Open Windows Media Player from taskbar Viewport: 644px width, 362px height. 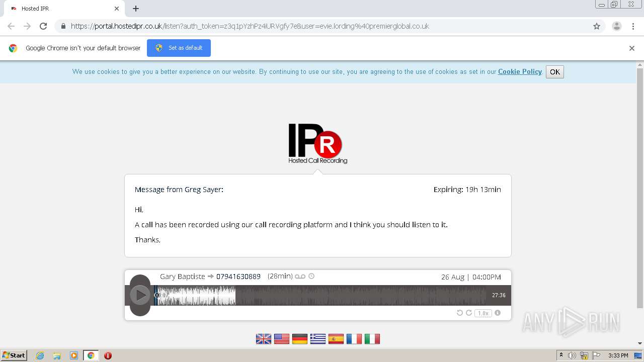[x=74, y=355]
